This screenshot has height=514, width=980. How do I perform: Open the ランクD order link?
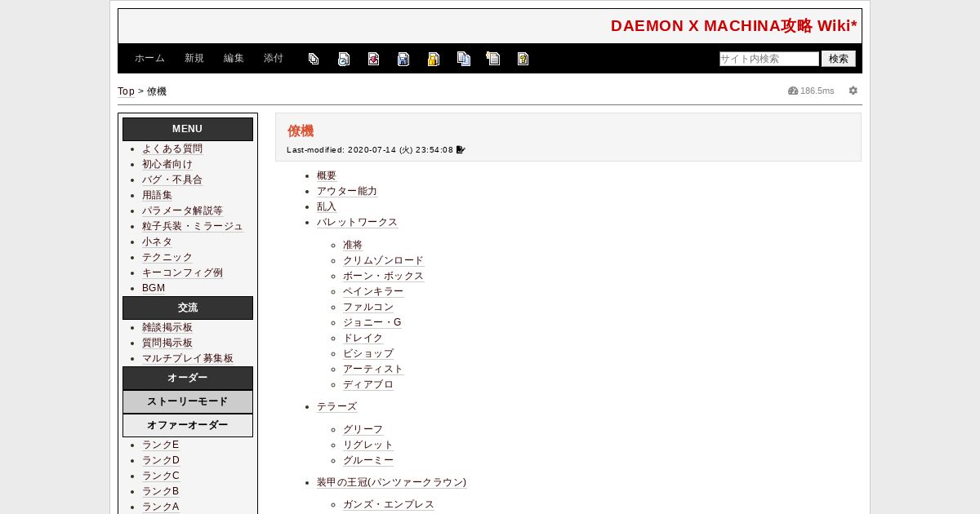tap(161, 461)
